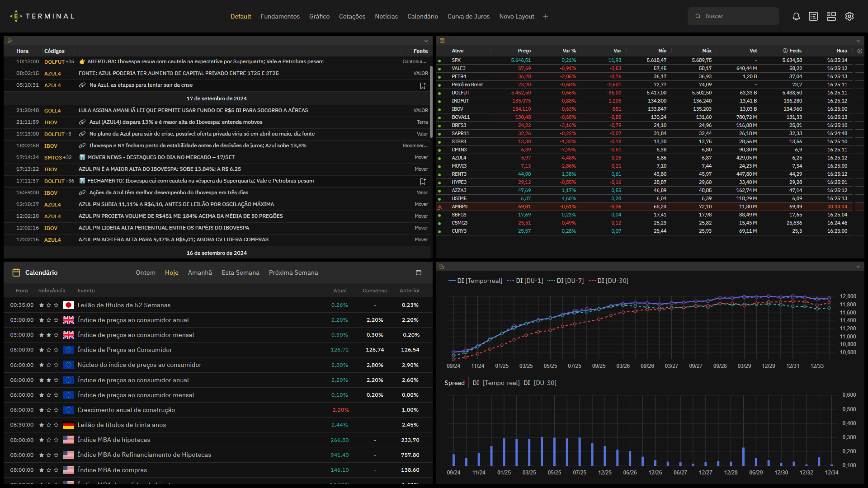Toggle DI [DU-1] series in legend
Viewport: 868px width, 488px height.
[525, 281]
